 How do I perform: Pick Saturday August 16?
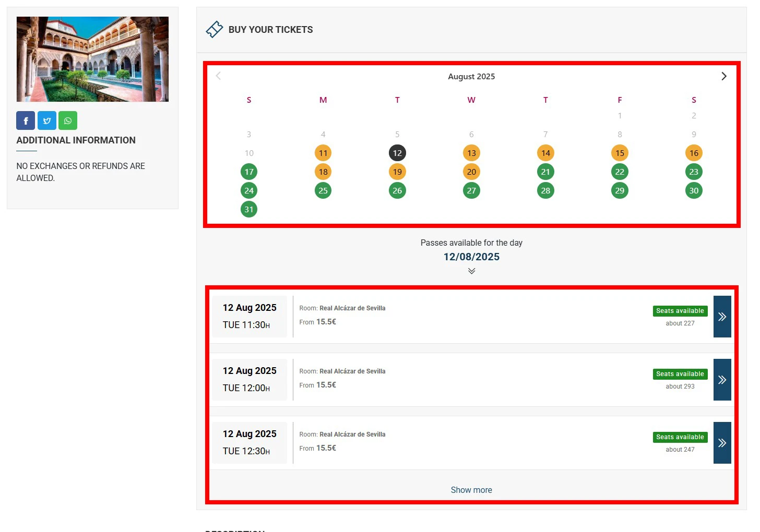tap(694, 153)
